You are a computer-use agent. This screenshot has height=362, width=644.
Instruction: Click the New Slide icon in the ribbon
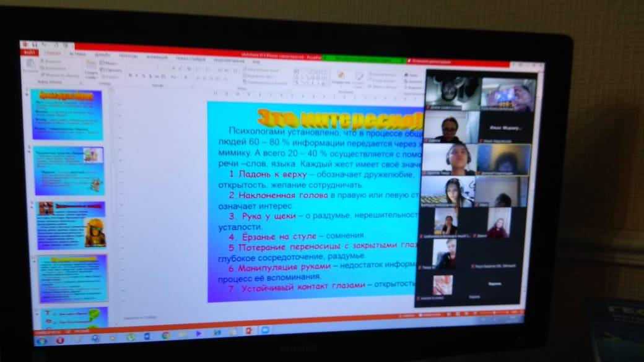coord(90,68)
